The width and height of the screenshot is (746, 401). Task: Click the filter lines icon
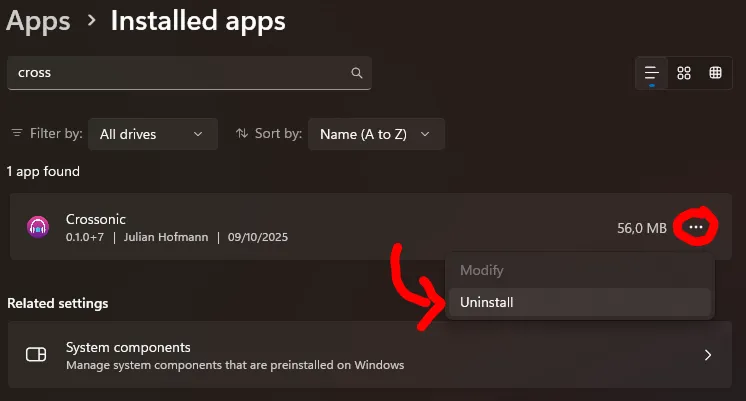tap(17, 133)
